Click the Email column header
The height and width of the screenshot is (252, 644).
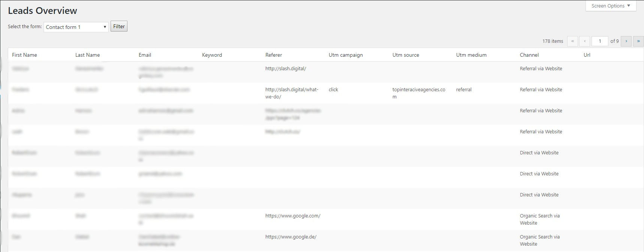(145, 55)
